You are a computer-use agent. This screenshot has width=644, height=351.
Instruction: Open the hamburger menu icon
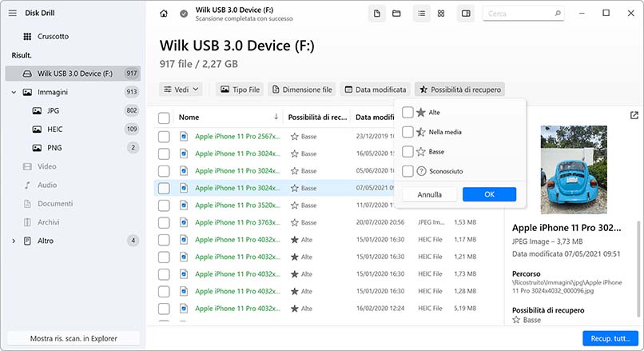(x=13, y=13)
